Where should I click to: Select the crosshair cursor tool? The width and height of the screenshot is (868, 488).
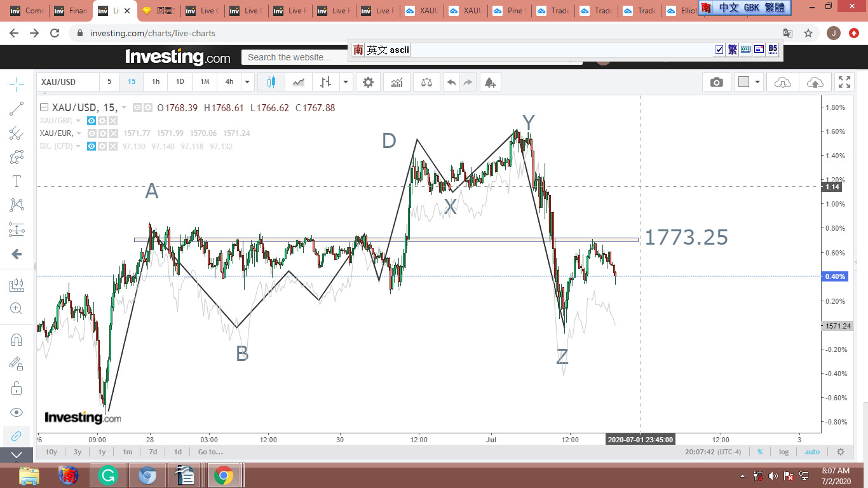(17, 84)
